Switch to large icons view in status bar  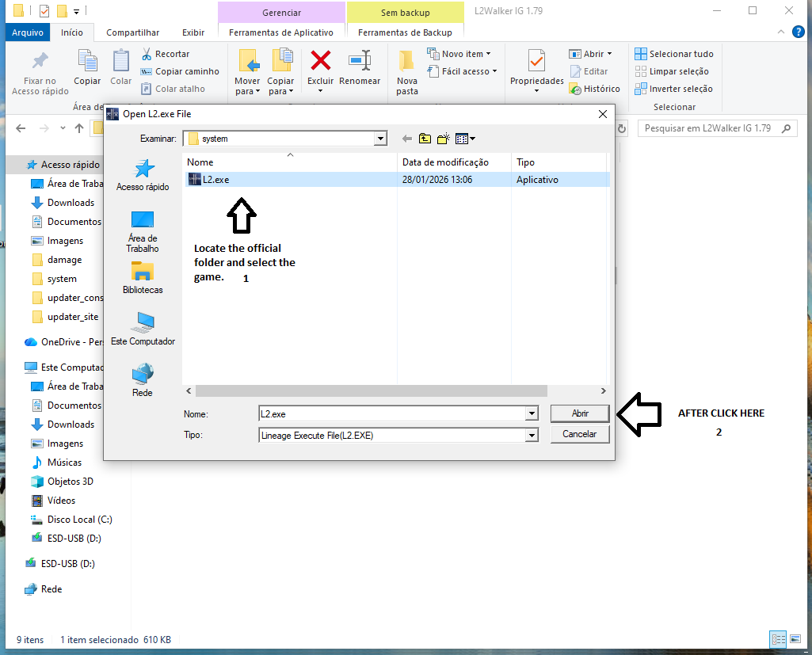tap(795, 639)
